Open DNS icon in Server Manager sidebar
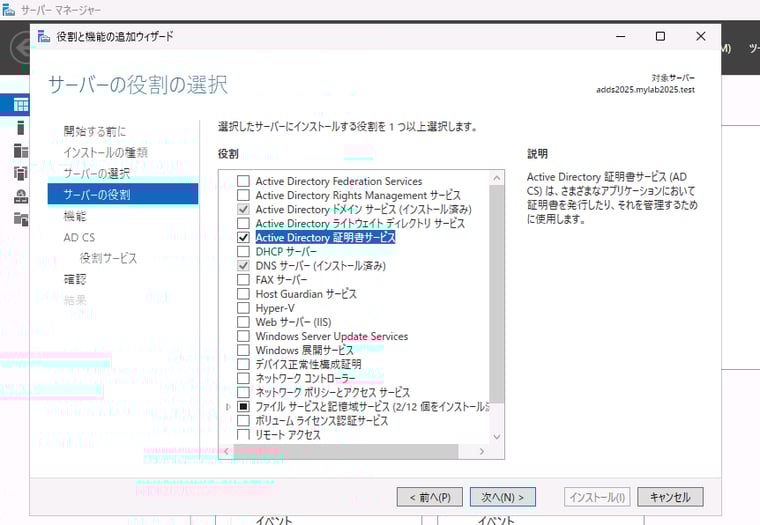 [x=20, y=196]
